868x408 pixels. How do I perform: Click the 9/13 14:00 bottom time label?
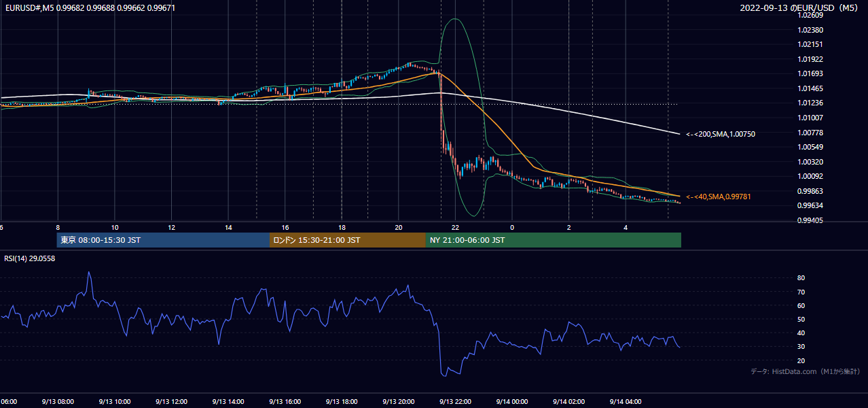pos(228,402)
